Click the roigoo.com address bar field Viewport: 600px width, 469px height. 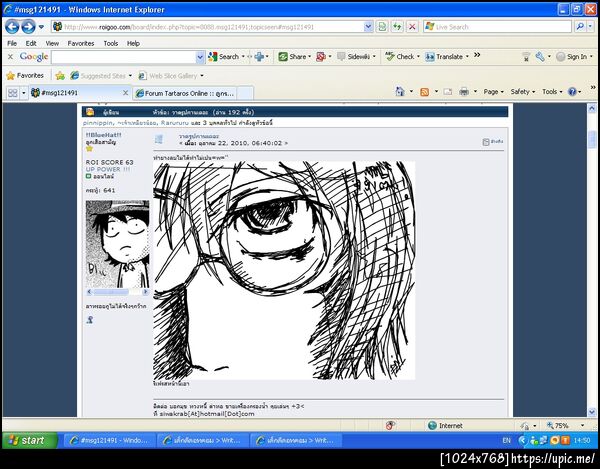[x=207, y=27]
